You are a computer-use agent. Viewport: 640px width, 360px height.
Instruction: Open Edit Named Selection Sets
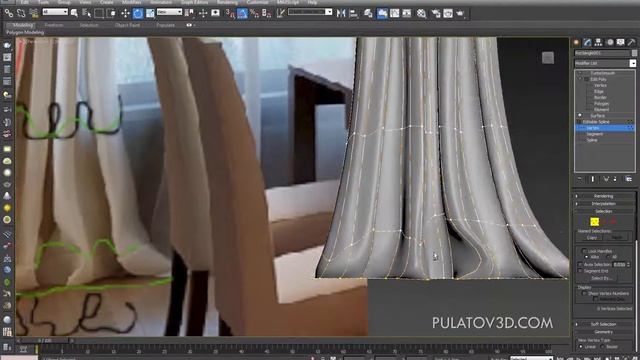pyautogui.click(x=280, y=13)
